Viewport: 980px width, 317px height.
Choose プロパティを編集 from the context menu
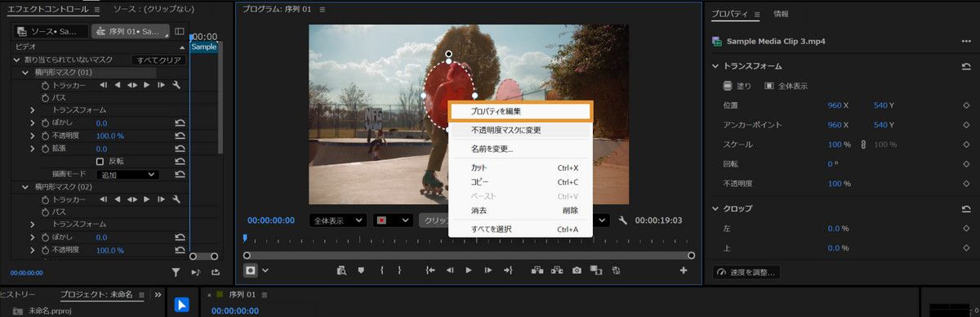(x=519, y=111)
